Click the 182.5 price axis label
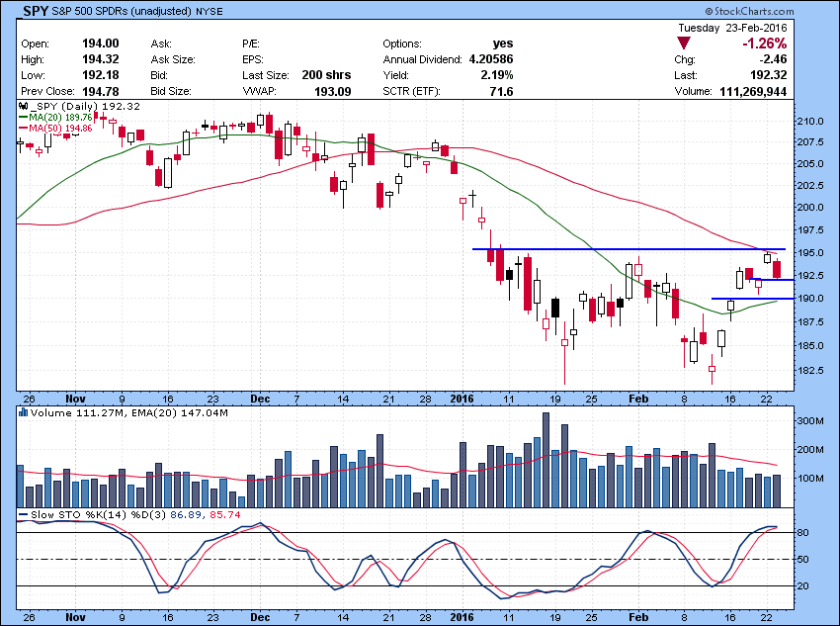The image size is (840, 626). pos(809,370)
